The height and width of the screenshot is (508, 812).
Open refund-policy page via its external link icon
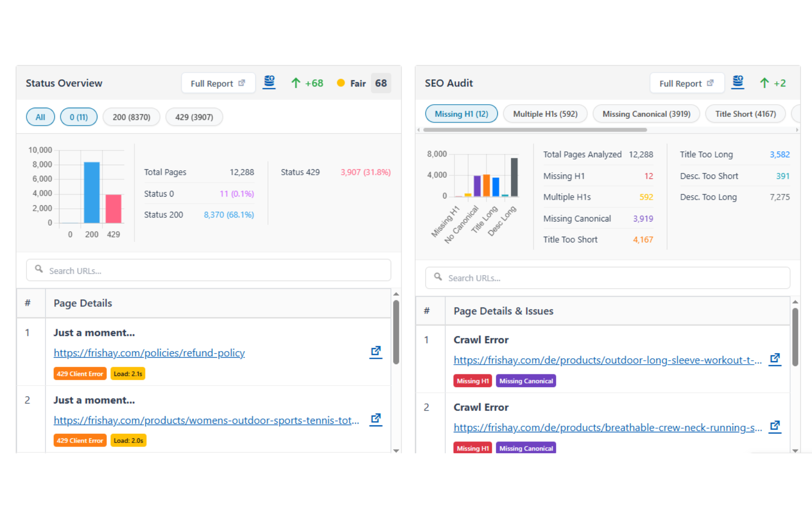coord(376,352)
